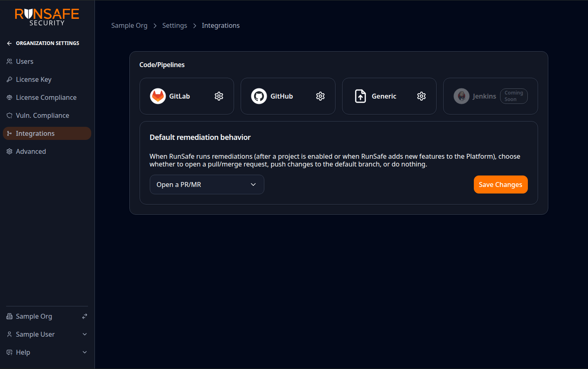The image size is (588, 369).
Task: Open GitHub integration settings gear
Action: (x=320, y=96)
